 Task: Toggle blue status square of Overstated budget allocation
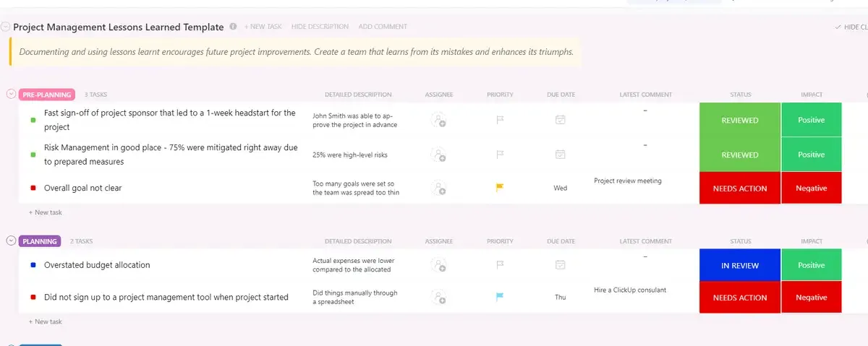coord(33,265)
